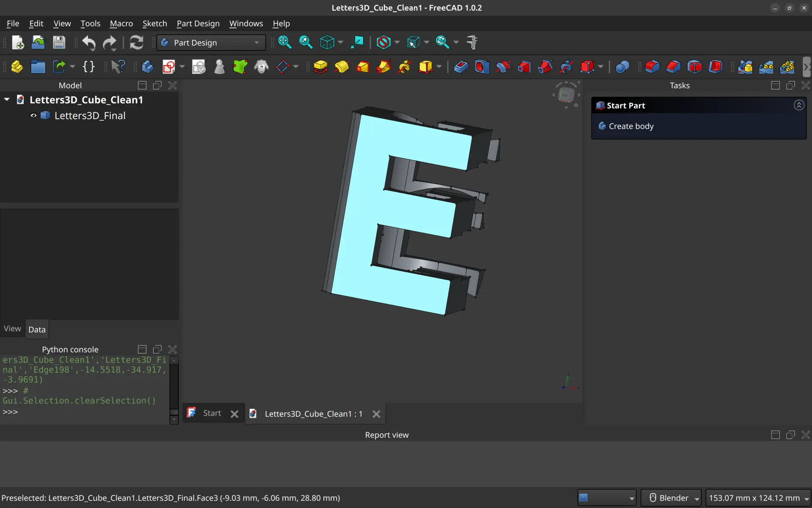The image size is (812, 508).
Task: Click the Measure tool icon
Action: tap(472, 42)
